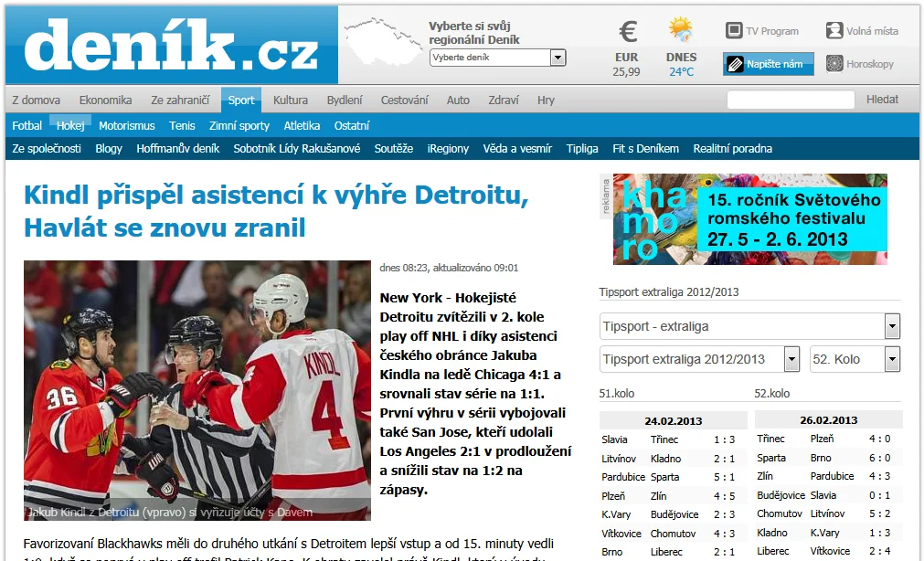Image resolution: width=924 pixels, height=561 pixels.
Task: Click the pencil icon in Napište nám
Action: pyautogui.click(x=735, y=64)
